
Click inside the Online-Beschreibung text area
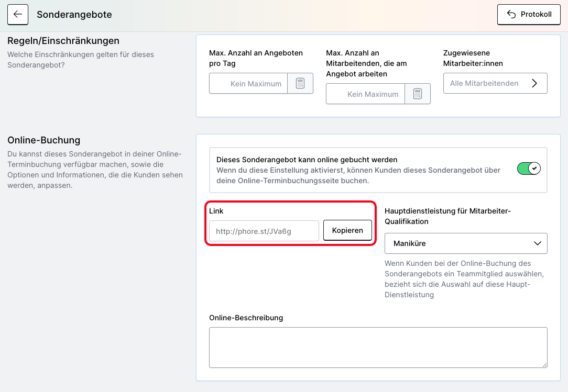[x=377, y=348]
